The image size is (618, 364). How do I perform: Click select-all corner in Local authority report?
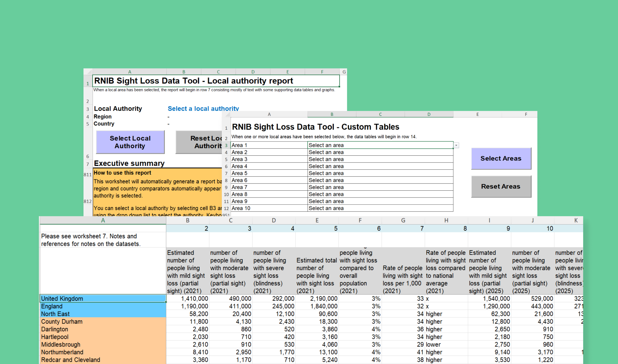tap(88, 72)
